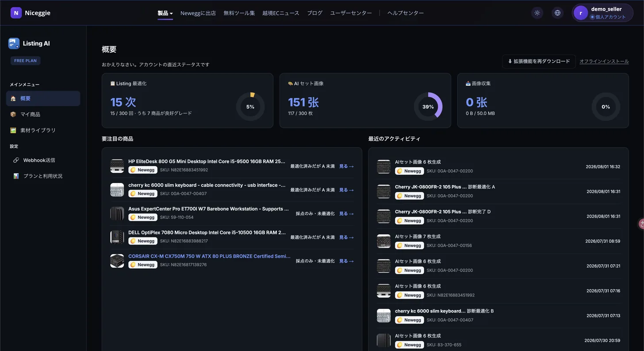This screenshot has height=351, width=644.
Task: Click thumbnail of cherry kc 6000 診断最適化 B
Action: [x=384, y=316]
